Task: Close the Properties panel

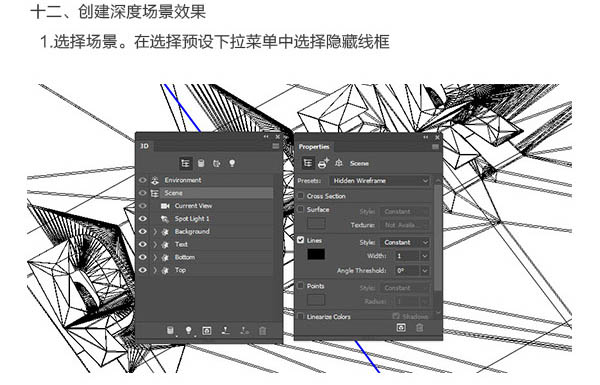Action: (437, 137)
